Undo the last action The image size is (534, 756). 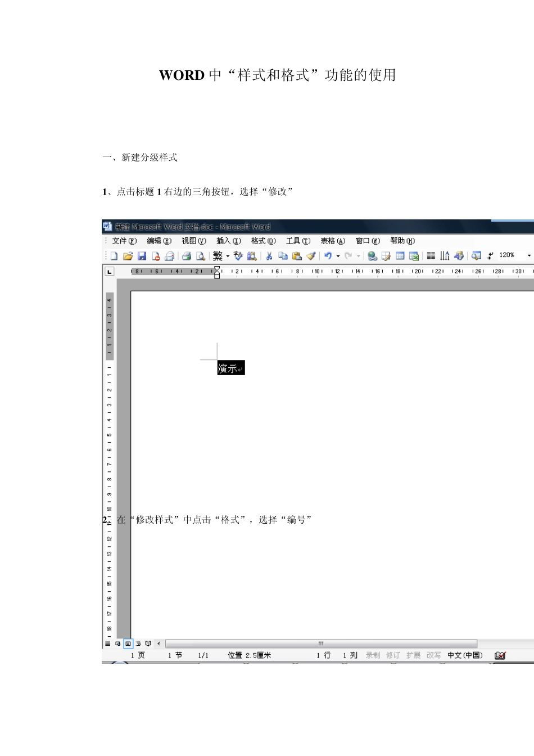pos(328,256)
